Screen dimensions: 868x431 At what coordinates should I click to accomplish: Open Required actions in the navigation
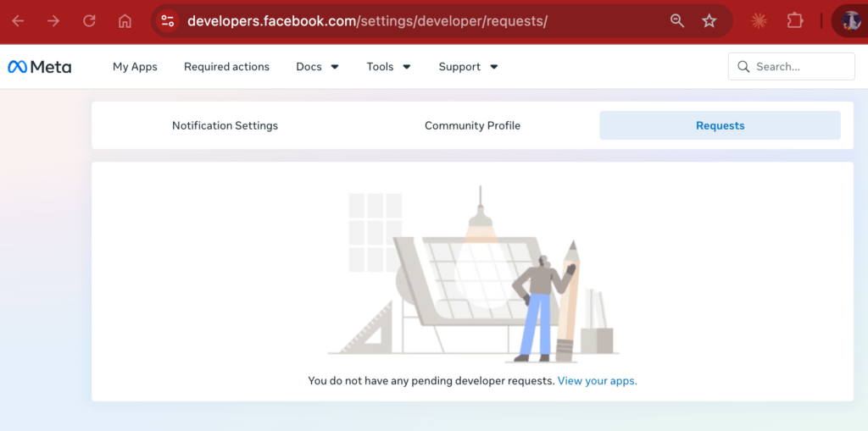tap(226, 67)
